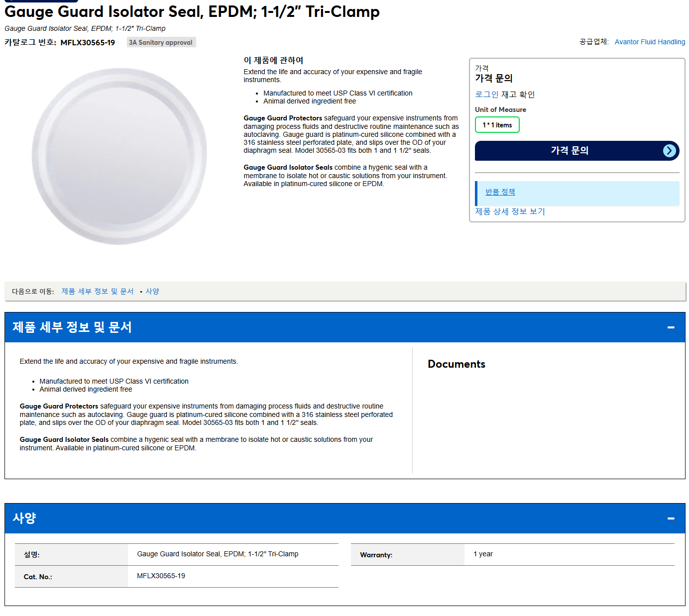The image size is (689, 616).
Task: Collapse the 제품 세부 정보 및 문서 section
Action: (x=671, y=327)
